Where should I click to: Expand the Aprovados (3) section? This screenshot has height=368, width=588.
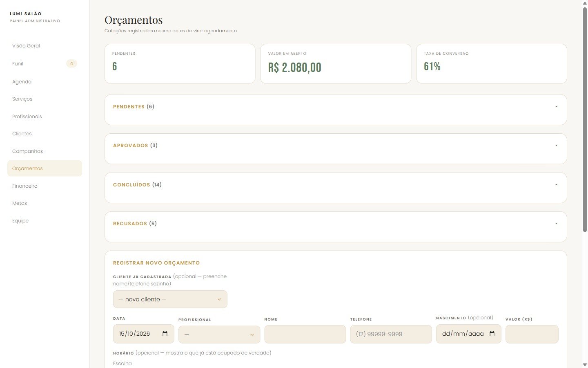[x=336, y=146]
